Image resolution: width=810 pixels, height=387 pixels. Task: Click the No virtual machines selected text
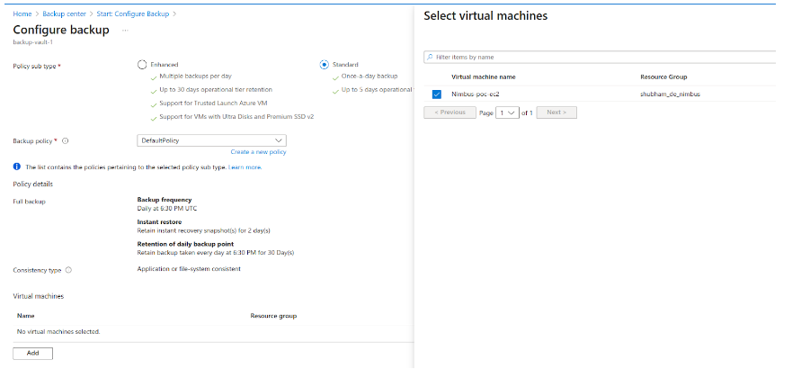pos(58,331)
